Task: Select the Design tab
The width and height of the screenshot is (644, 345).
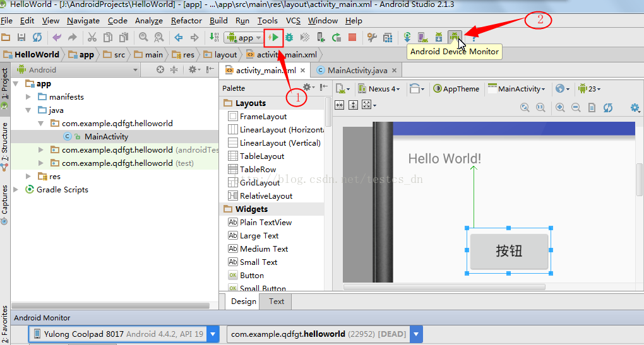Action: pos(244,301)
